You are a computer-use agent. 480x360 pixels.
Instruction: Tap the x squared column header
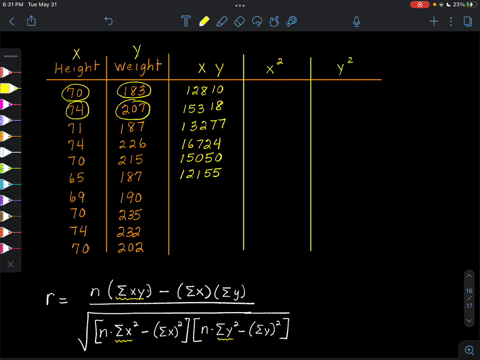coord(275,66)
